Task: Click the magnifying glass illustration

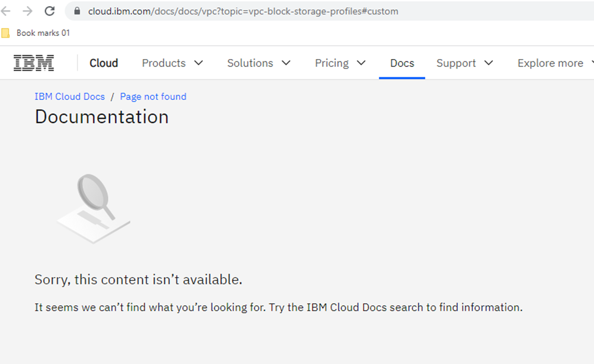Action: point(94,209)
